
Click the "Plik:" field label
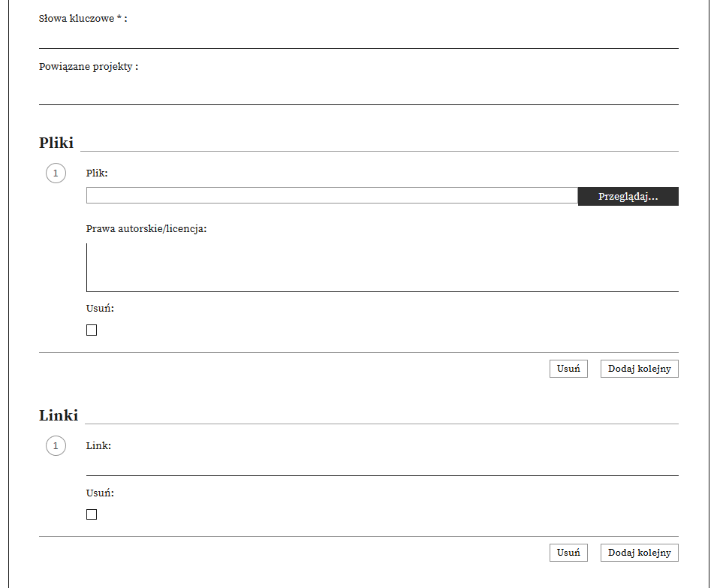point(97,173)
